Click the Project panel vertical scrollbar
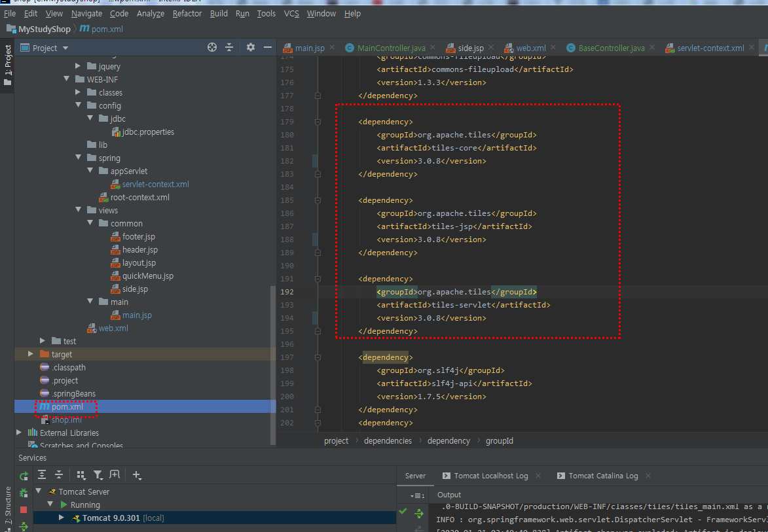Viewport: 768px width, 532px height. [273, 364]
